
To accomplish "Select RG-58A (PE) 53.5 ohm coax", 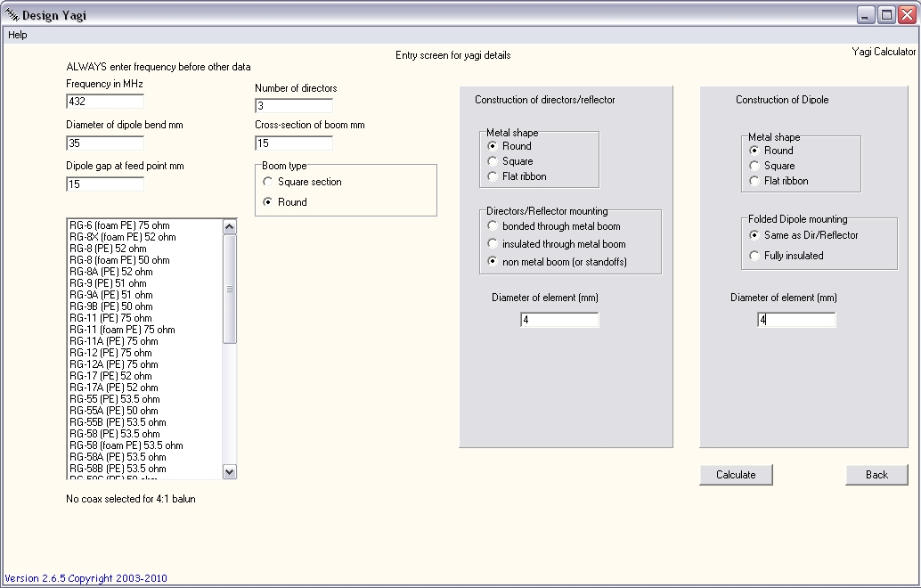I will tap(144, 457).
